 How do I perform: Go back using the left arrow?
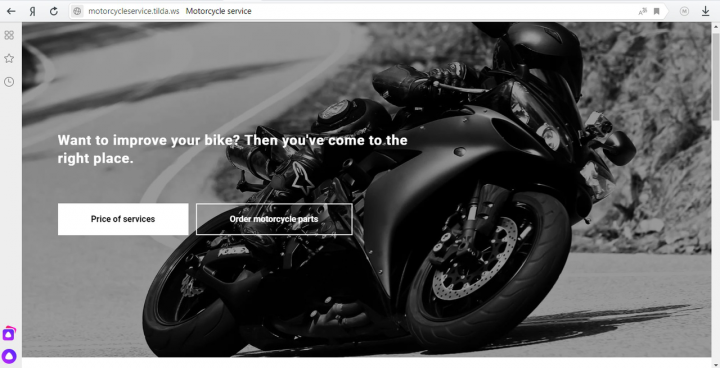click(x=11, y=11)
